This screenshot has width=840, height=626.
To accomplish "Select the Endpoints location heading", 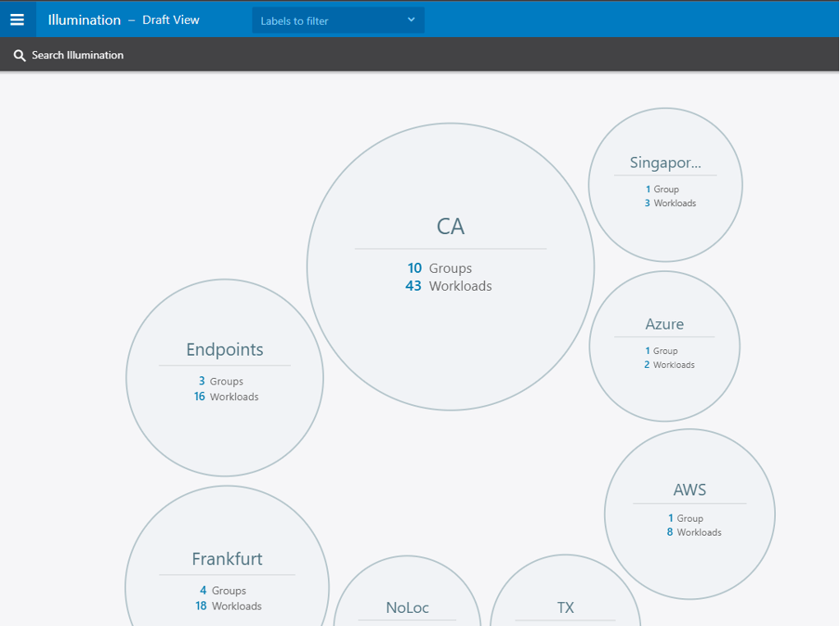I will click(x=224, y=350).
